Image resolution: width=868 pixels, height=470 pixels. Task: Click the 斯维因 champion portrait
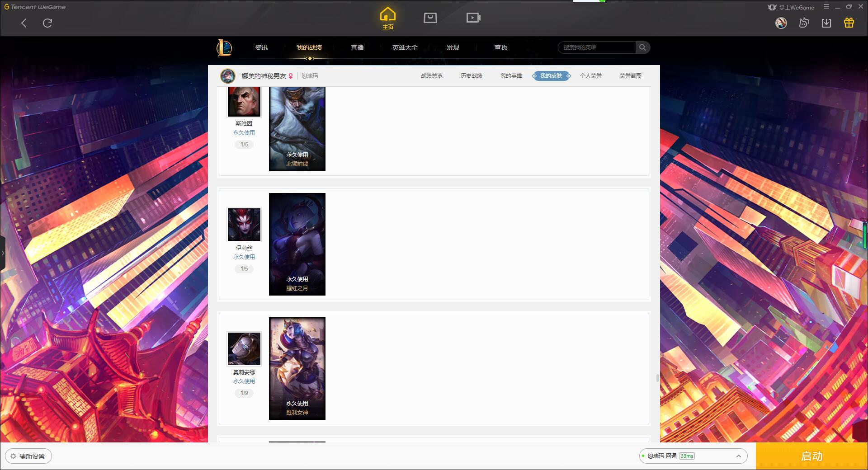[x=244, y=102]
